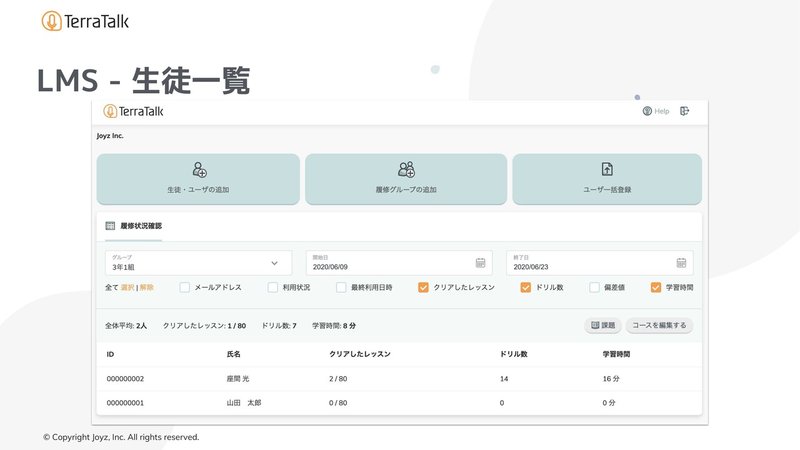Screen dimensions: 800x450
Task: Click the TerraTalk slide logo at top
Action: tap(85, 21)
